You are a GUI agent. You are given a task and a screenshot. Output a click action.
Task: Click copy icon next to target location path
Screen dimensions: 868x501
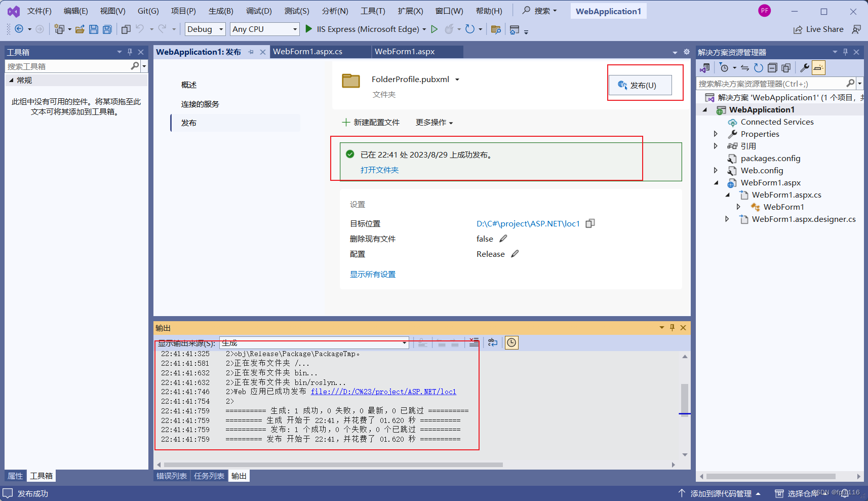pyautogui.click(x=590, y=223)
